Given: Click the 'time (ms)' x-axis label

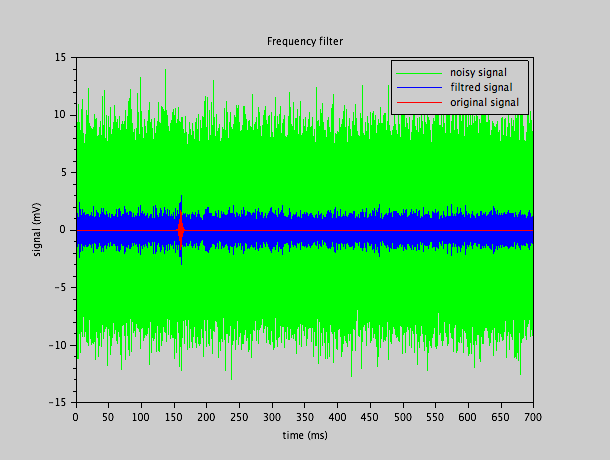Looking at the screenshot, I should tap(304, 435).
